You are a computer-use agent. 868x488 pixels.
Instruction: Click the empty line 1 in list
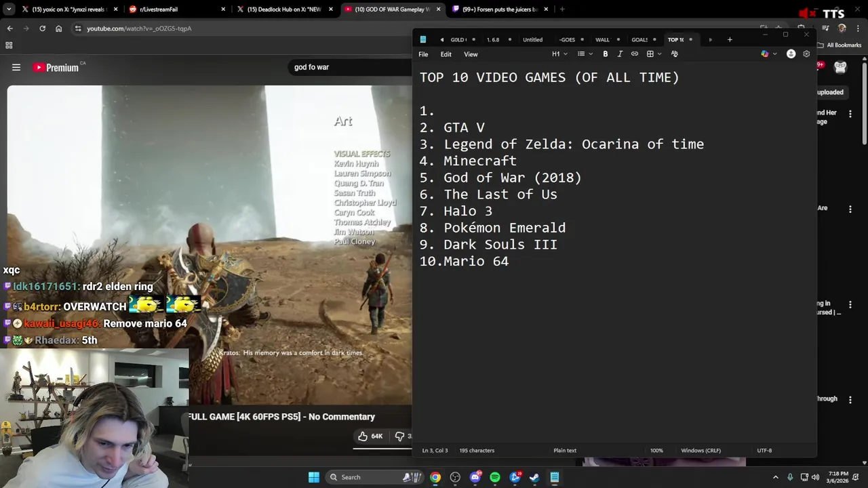(x=427, y=111)
